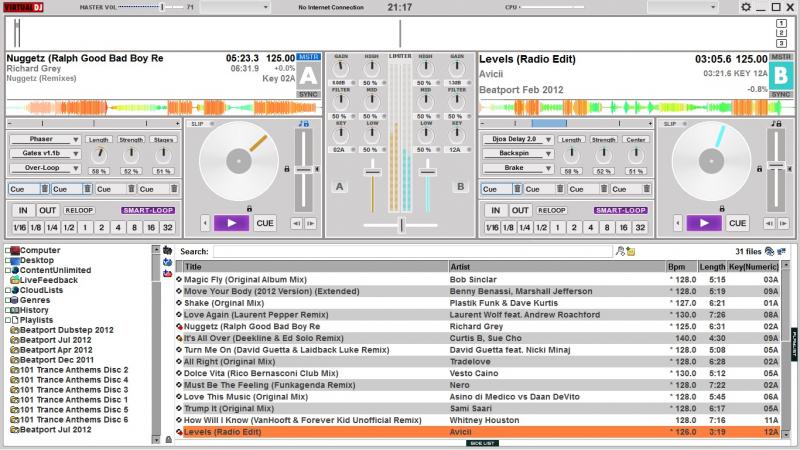This screenshot has width=800, height=450.
Task: Select waveform view layout 1
Action: [781, 23]
